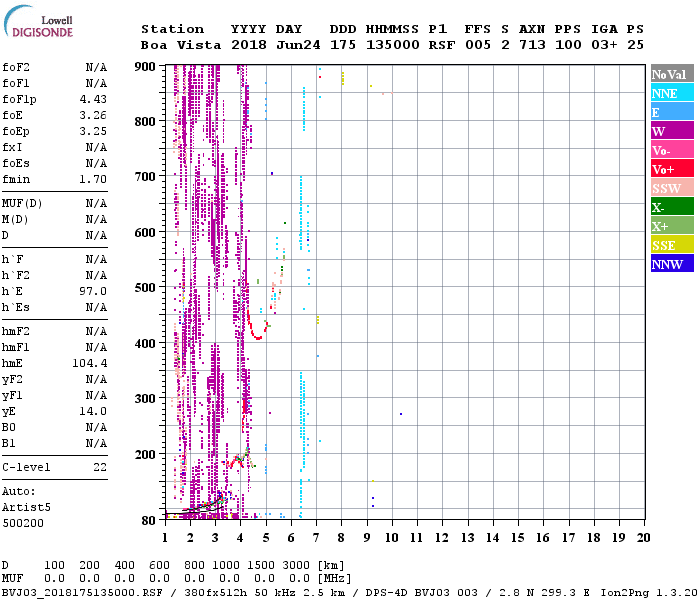Click the BVJ03_2018175135000.RSF file name

[82, 593]
